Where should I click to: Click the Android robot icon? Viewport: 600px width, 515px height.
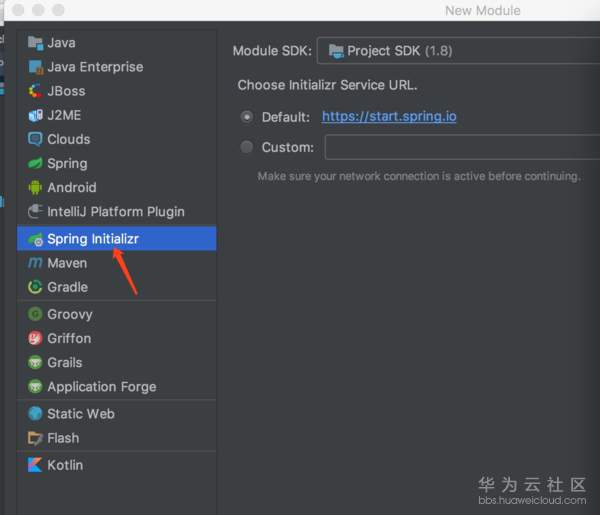(36, 187)
